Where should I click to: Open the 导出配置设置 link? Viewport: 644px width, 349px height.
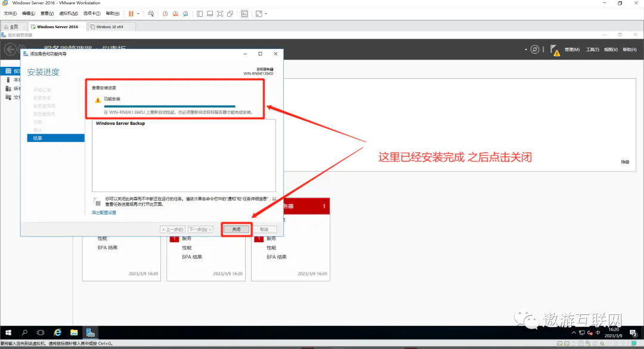[104, 212]
